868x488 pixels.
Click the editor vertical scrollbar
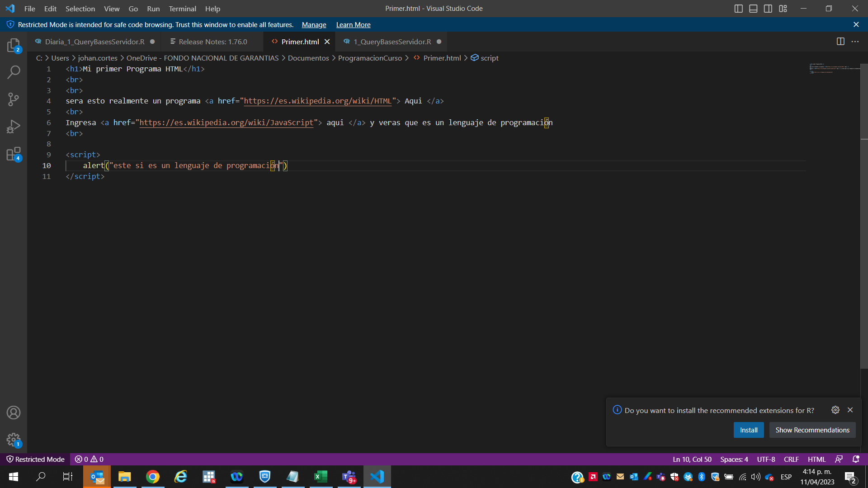(x=864, y=217)
